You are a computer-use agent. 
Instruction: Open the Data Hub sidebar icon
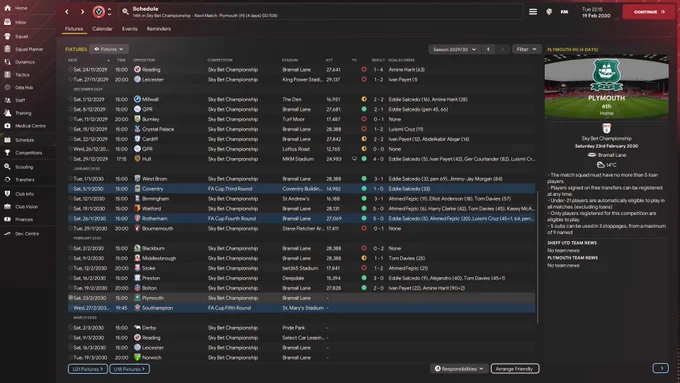(7, 87)
